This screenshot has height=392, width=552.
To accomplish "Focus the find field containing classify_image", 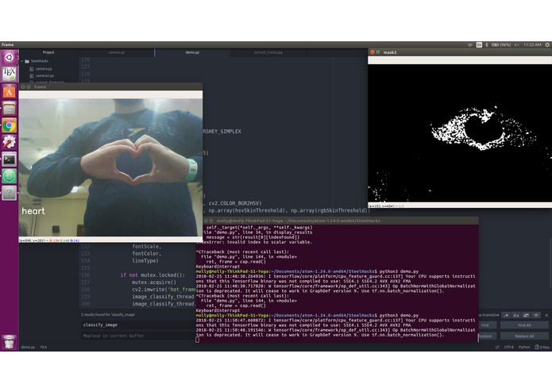I will (x=138, y=325).
